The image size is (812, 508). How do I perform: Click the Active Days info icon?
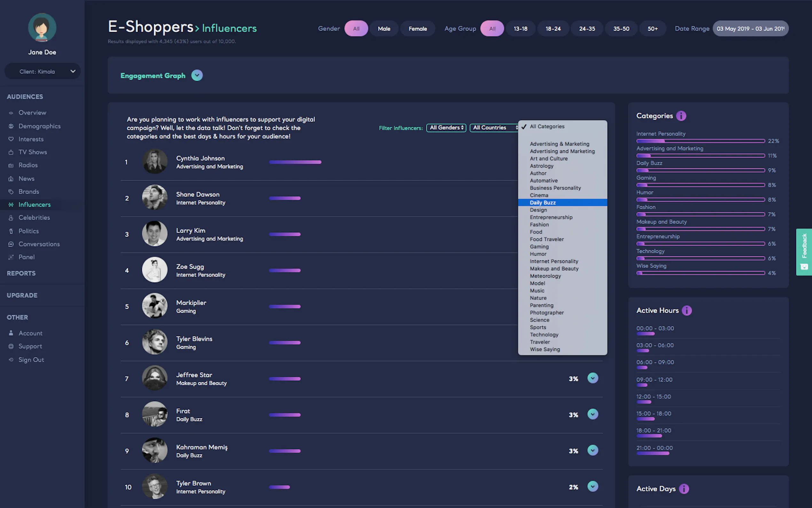click(683, 488)
